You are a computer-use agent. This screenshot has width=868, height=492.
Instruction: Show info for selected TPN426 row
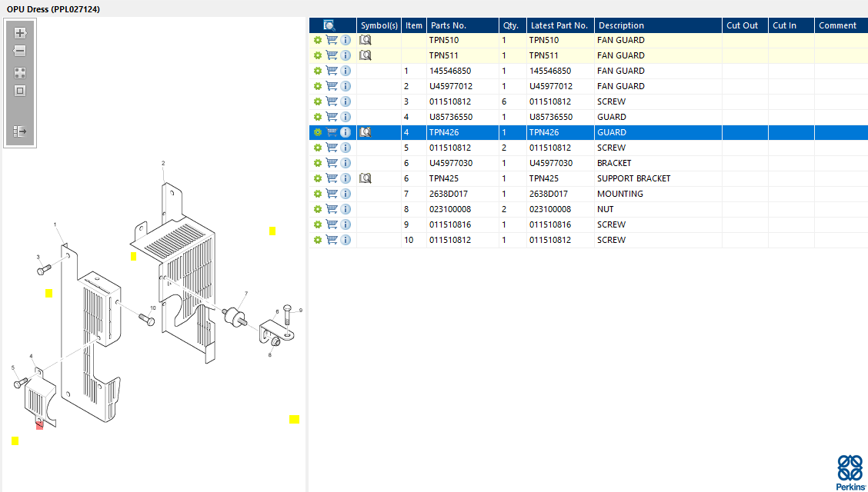(346, 132)
